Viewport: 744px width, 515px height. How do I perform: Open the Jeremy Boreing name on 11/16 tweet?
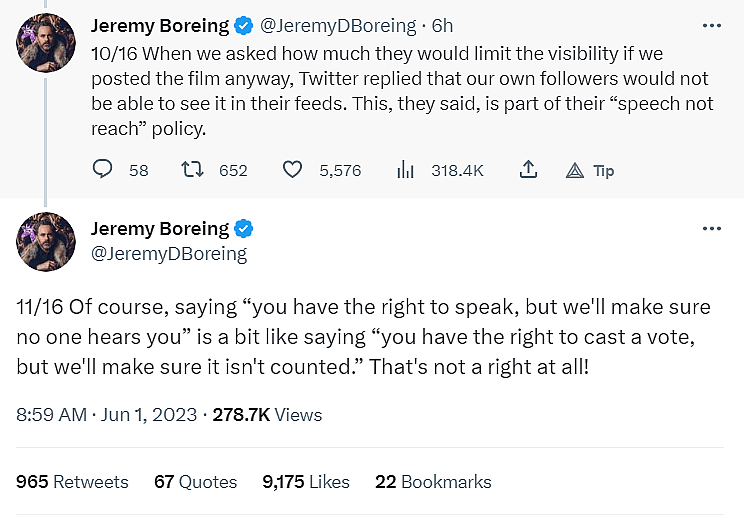pos(160,229)
